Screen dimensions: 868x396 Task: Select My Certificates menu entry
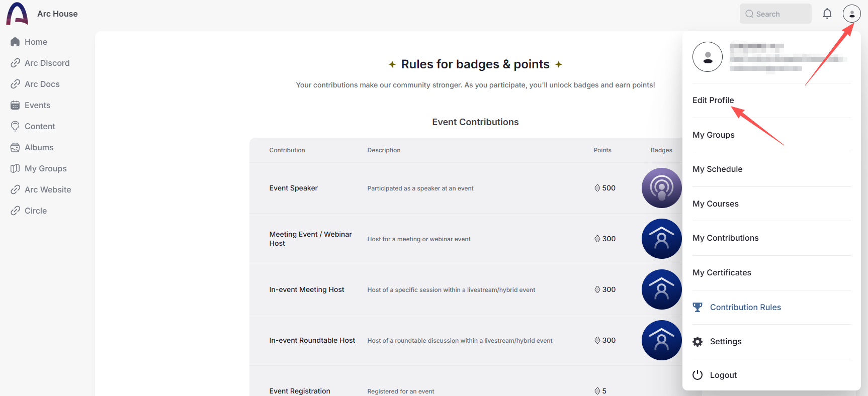click(722, 272)
